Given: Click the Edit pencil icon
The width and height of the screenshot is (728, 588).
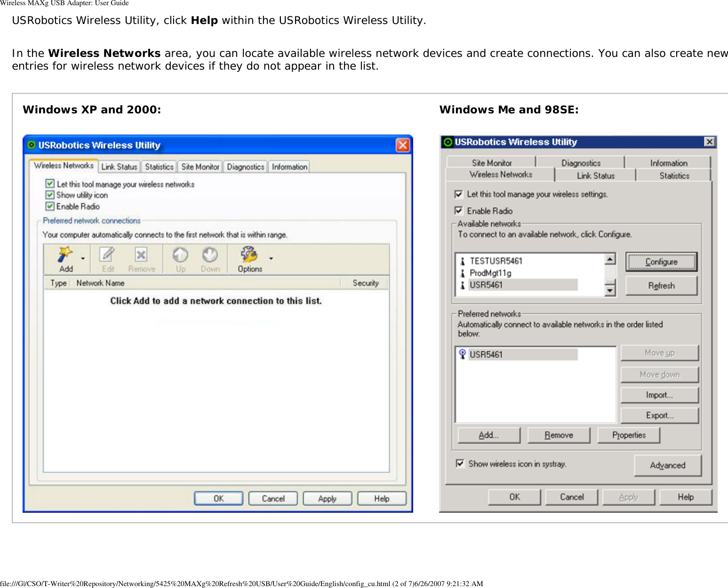Looking at the screenshot, I should [107, 254].
